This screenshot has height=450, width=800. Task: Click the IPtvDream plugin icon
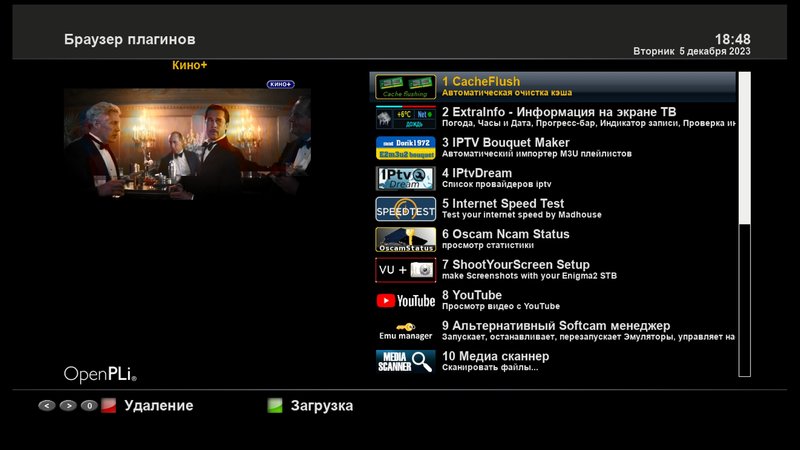[x=405, y=178]
